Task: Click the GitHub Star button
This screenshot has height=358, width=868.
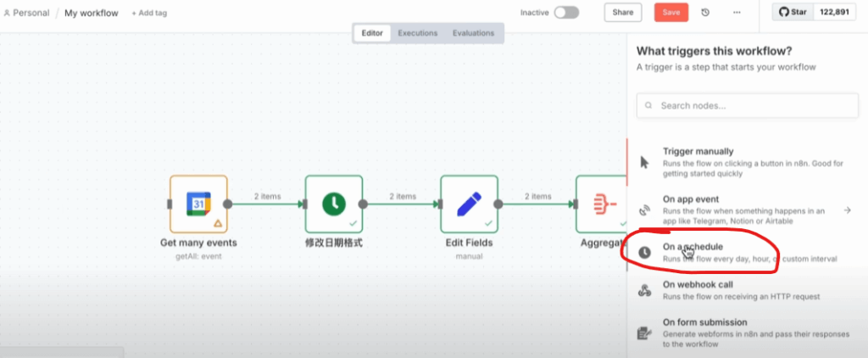Action: (793, 13)
